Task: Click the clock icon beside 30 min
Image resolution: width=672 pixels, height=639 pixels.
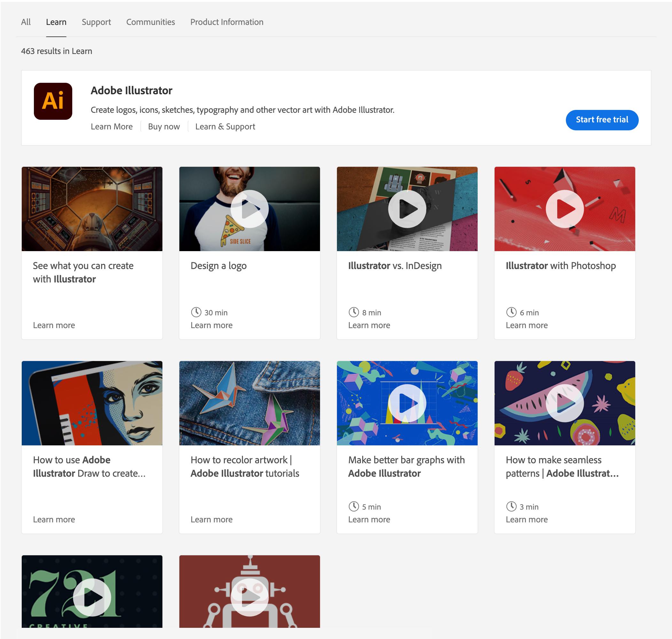Action: (x=196, y=312)
